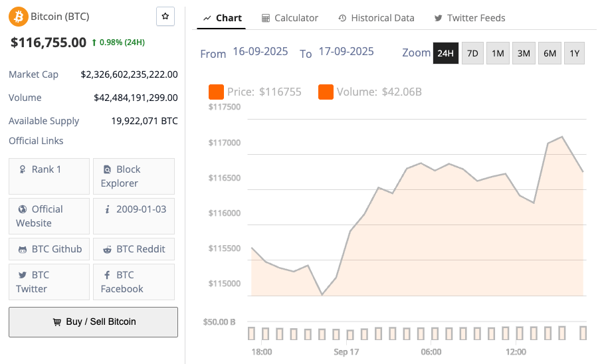604x364 pixels.
Task: Click the Twitter bird icon in Twitter Feeds tab
Action: (438, 18)
